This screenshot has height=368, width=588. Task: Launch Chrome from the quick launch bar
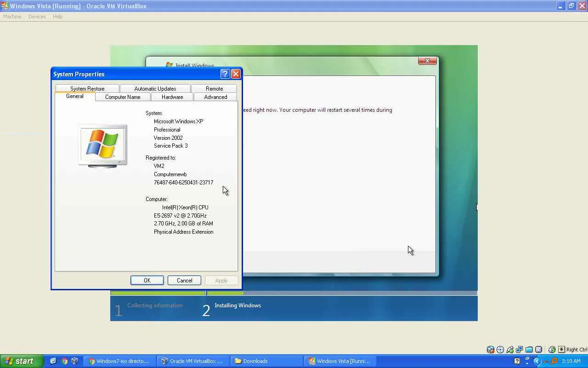(x=64, y=361)
